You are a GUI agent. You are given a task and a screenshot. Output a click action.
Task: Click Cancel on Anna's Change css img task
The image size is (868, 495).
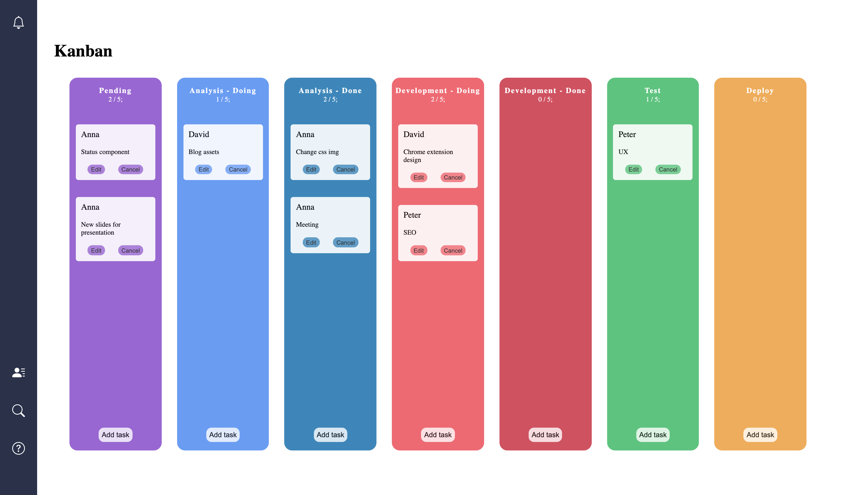click(345, 169)
